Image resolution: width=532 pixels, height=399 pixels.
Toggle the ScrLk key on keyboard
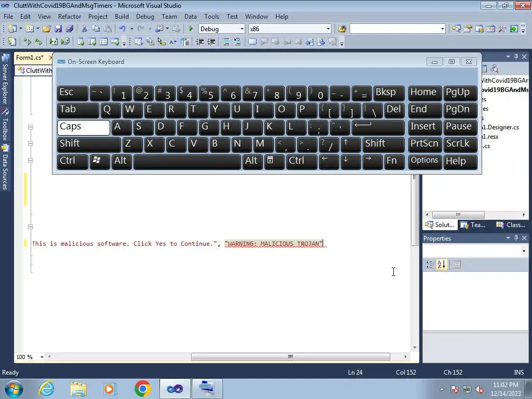(460, 144)
